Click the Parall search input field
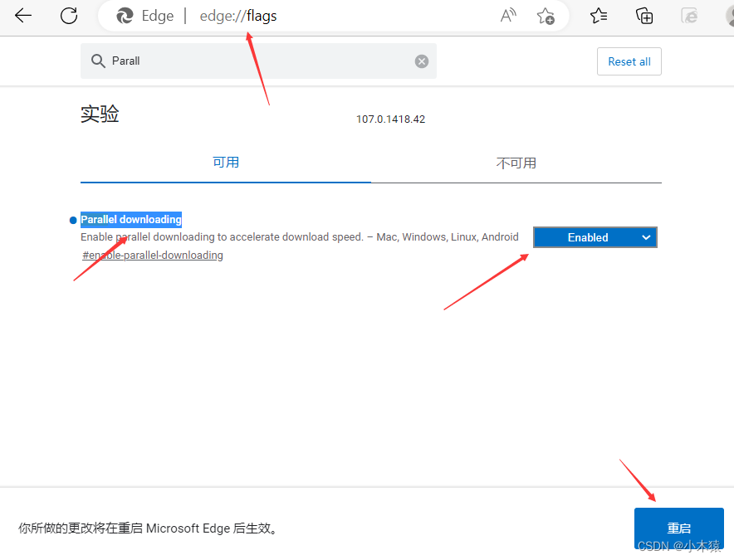Viewport: 734px width, 560px height. pyautogui.click(x=249, y=61)
